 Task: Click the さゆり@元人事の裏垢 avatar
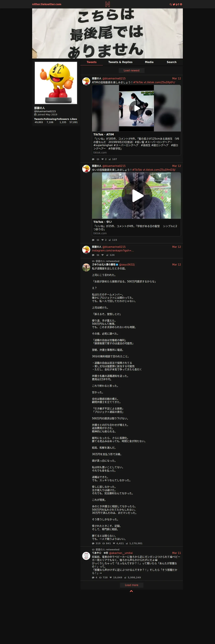(86, 267)
